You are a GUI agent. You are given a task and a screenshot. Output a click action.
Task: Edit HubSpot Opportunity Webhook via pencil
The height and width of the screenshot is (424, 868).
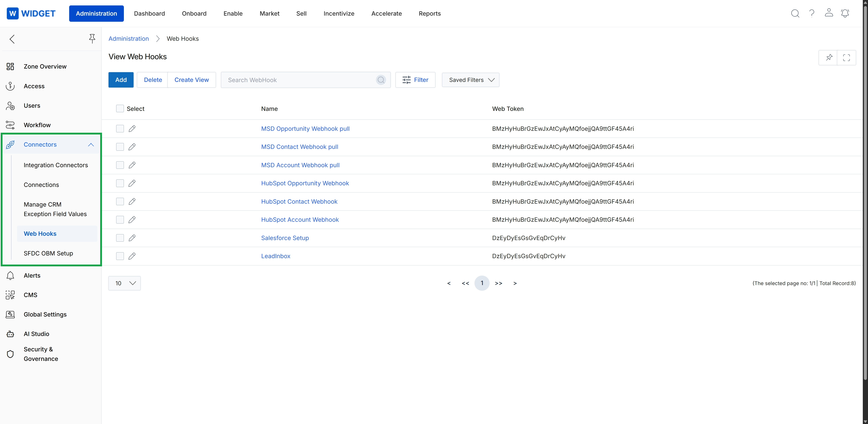(132, 183)
